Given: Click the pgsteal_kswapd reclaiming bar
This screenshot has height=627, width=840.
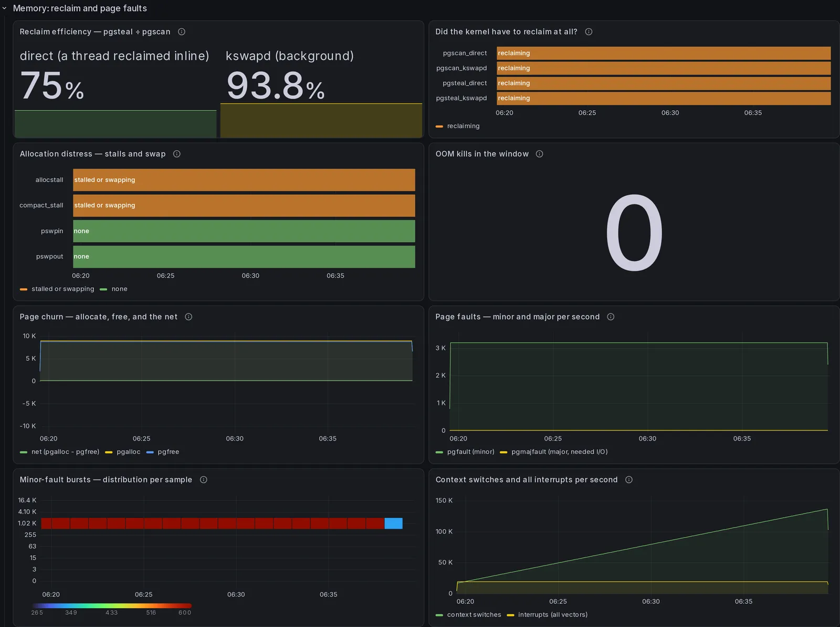Looking at the screenshot, I should pos(664,98).
